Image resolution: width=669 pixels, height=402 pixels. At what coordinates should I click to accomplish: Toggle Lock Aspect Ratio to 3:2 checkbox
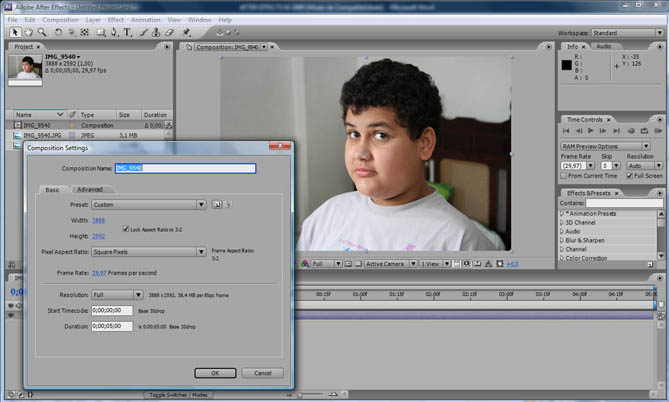click(125, 229)
